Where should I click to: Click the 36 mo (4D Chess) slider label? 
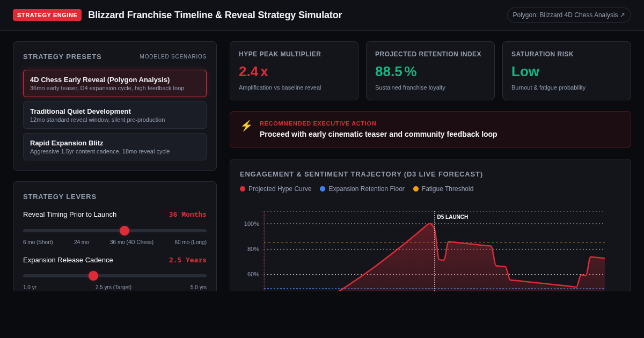point(131,242)
